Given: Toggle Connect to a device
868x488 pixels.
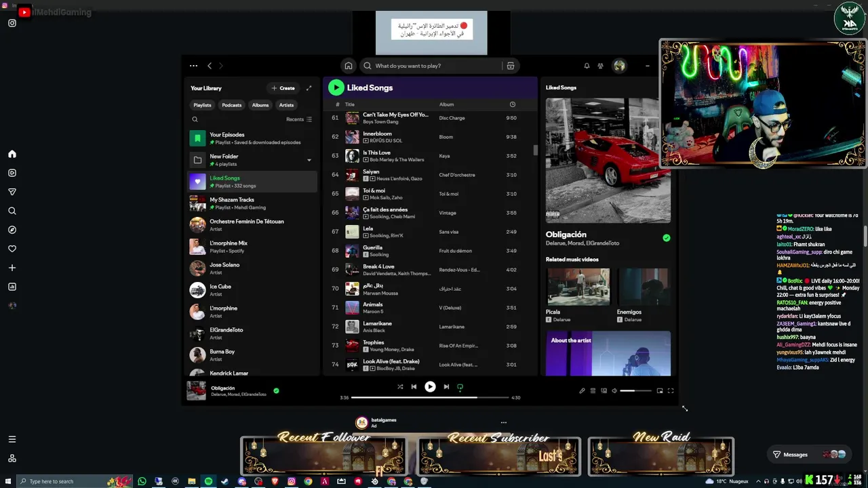Looking at the screenshot, I should 604,390.
